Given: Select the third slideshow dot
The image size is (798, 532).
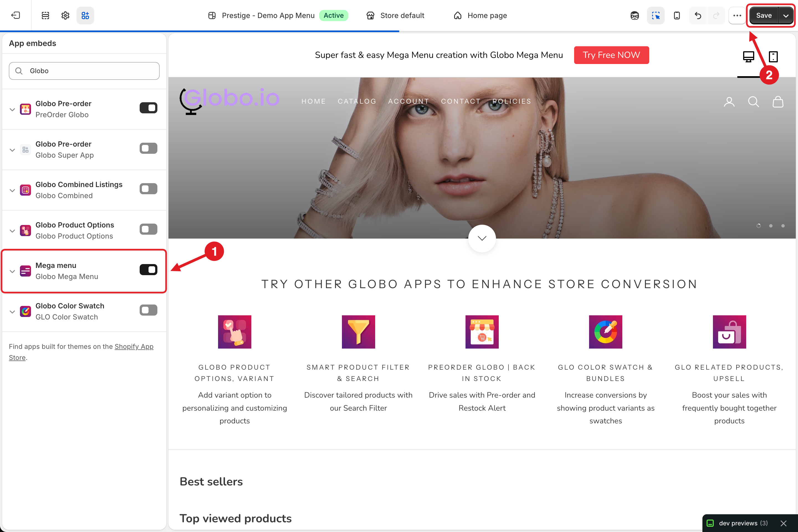Looking at the screenshot, I should (x=783, y=226).
